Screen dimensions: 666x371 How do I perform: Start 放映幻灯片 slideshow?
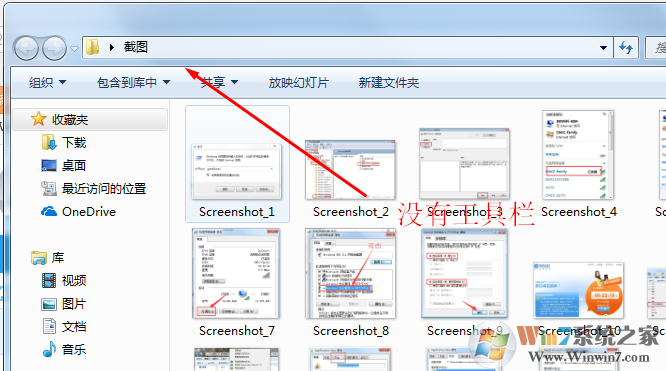[299, 82]
